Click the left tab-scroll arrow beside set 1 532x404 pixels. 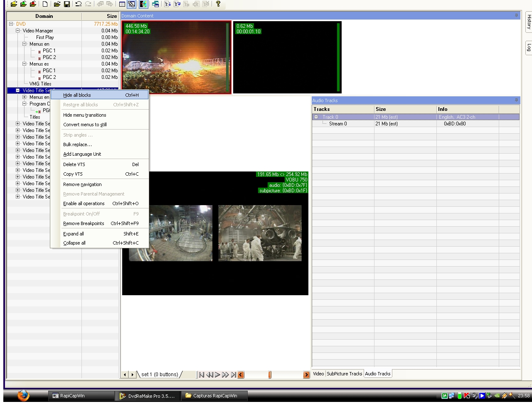pos(125,375)
